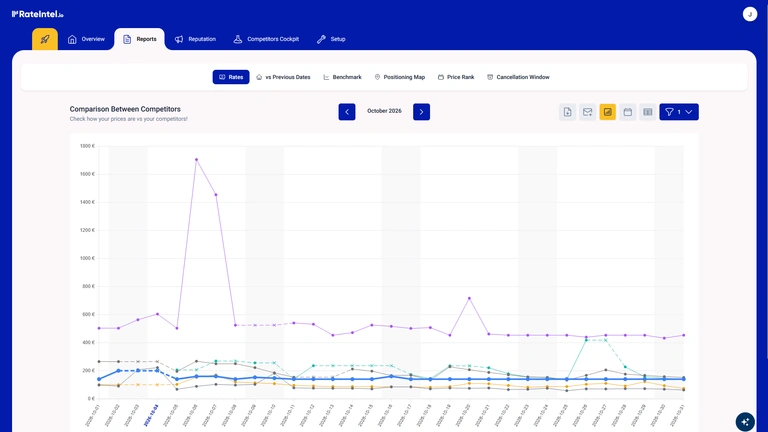Image resolution: width=768 pixels, height=432 pixels.
Task: Go to the previous month
Action: tap(347, 112)
